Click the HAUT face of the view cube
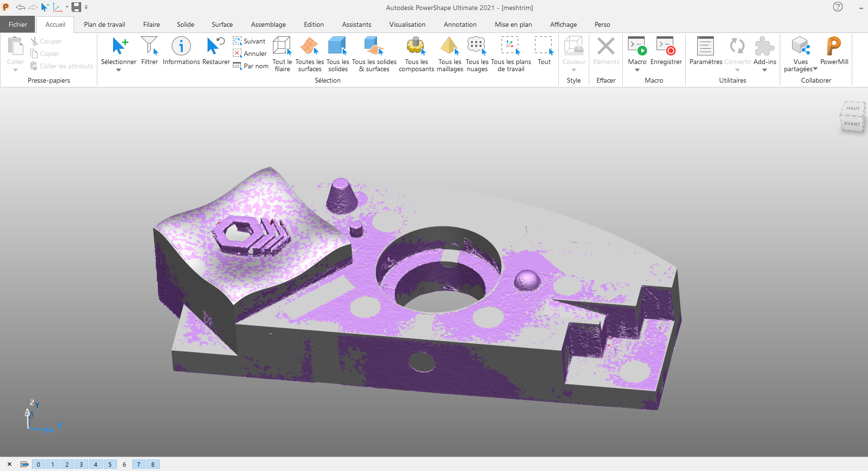 853,108
